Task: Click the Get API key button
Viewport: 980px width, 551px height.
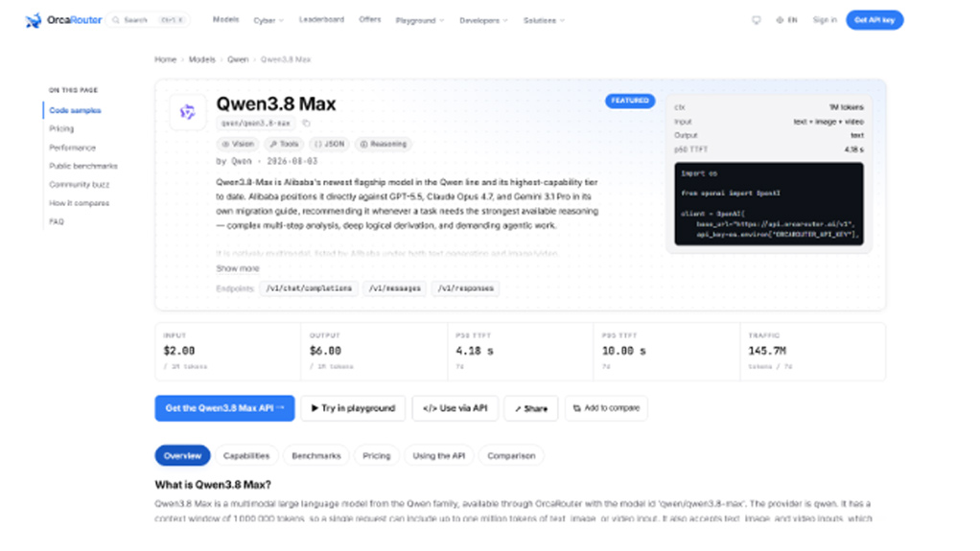Action: pyautogui.click(x=875, y=20)
